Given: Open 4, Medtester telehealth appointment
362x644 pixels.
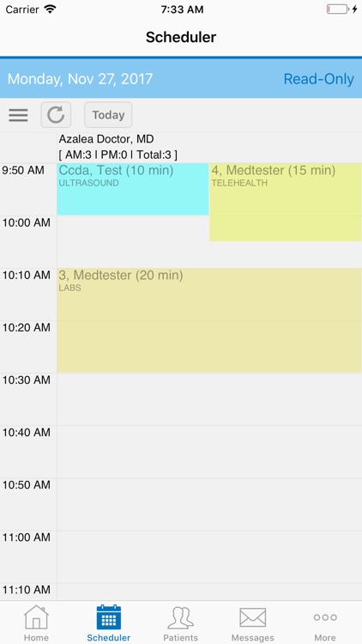Looking at the screenshot, I should pos(286,202).
